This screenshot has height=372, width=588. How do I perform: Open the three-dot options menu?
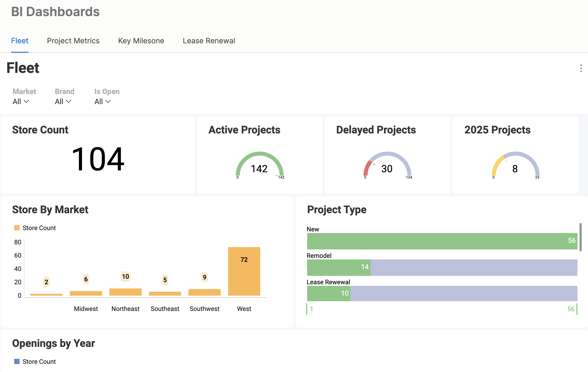point(581,68)
